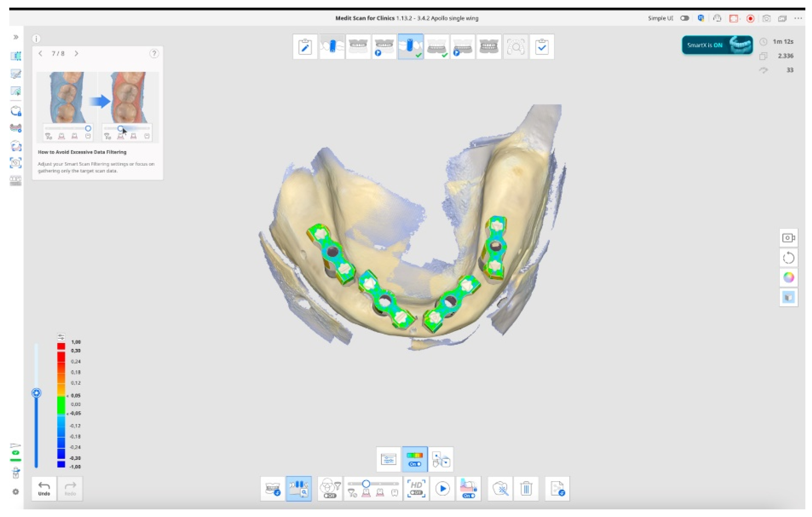Click the play scan replay button
The image size is (812, 517).
click(442, 489)
